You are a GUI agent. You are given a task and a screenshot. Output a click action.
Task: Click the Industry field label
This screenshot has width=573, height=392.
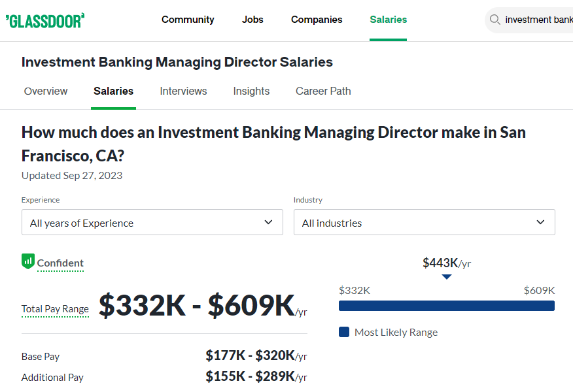pyautogui.click(x=308, y=200)
